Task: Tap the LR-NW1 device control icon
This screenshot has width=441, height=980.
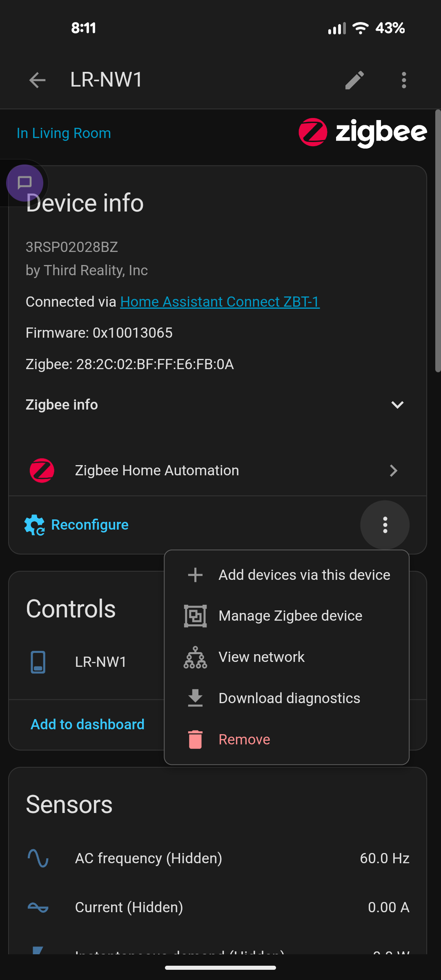Action: pos(38,662)
